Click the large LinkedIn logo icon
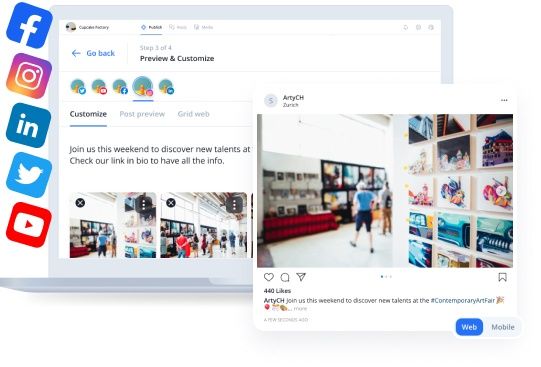The height and width of the screenshot is (367, 541). (x=28, y=125)
